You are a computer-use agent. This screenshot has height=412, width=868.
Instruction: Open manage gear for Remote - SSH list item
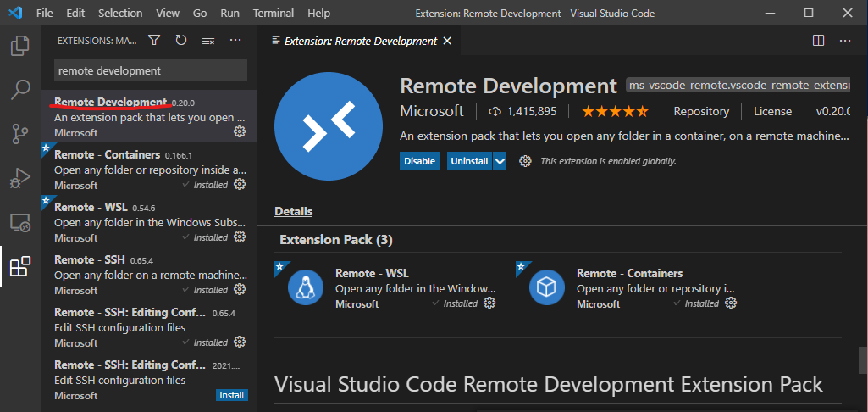point(240,289)
